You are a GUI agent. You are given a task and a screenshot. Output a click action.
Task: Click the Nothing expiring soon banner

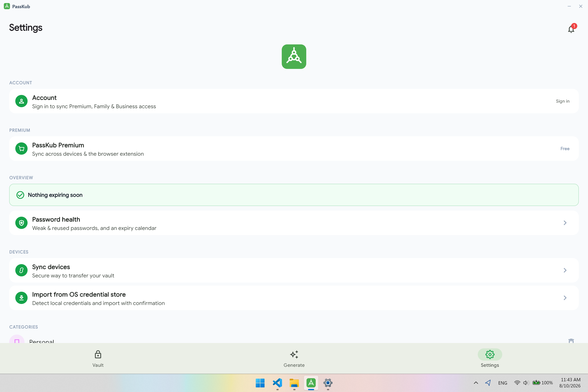(294, 195)
